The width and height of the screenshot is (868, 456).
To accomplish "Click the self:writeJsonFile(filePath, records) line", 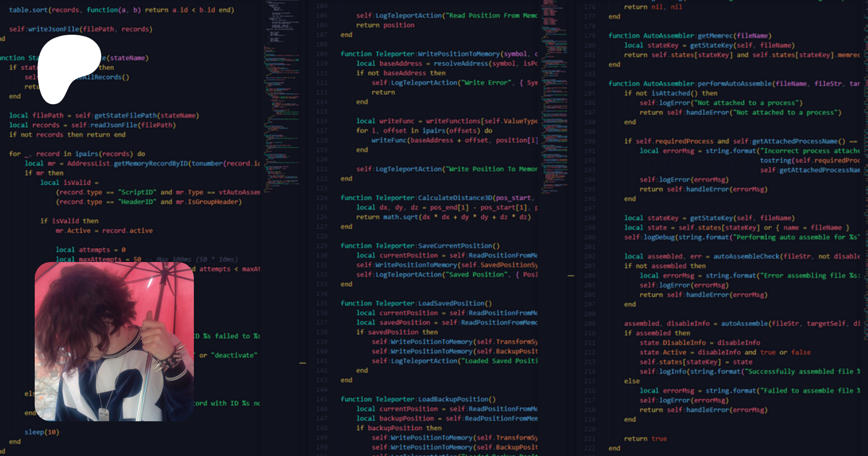I will click(81, 29).
